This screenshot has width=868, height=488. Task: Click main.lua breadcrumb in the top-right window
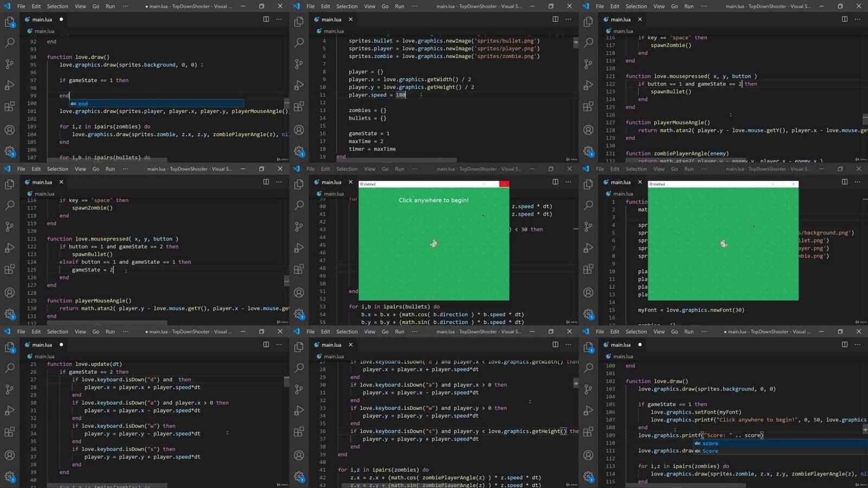[x=623, y=31]
